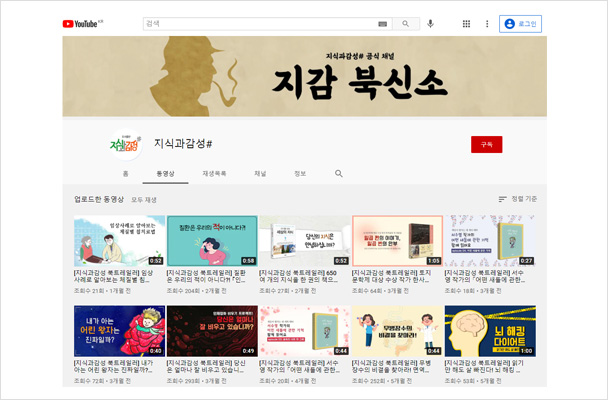Open the 당신은 얼마나 잘 비우고 thumbnail
Viewport: 608px width, 400px height.
coord(212,331)
